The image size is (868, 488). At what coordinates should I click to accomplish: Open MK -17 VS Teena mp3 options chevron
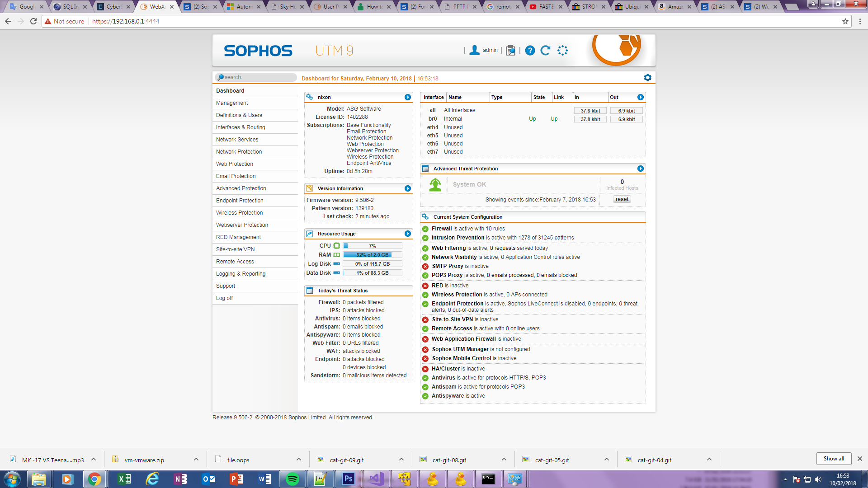coord(94,460)
